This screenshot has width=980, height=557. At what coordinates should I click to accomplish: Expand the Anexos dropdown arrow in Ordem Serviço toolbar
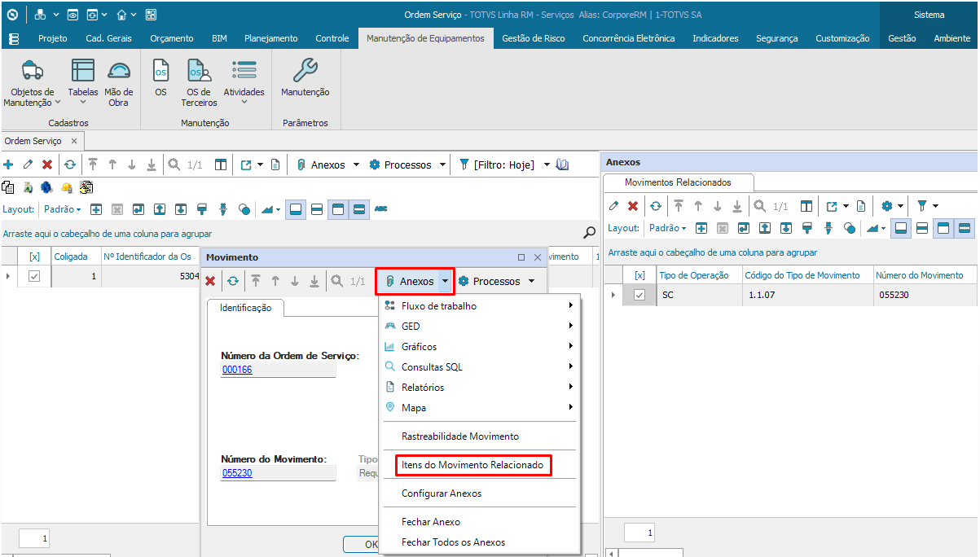point(356,164)
